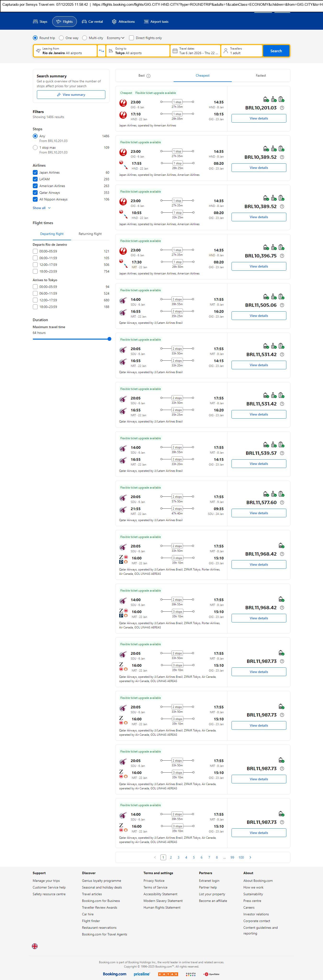Click the previous page arrow in pagination
Viewport: 323px width, 980px height.
coord(155,857)
